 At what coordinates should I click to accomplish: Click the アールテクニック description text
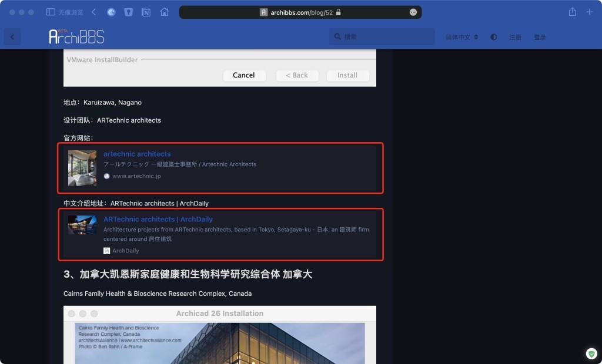[180, 164]
